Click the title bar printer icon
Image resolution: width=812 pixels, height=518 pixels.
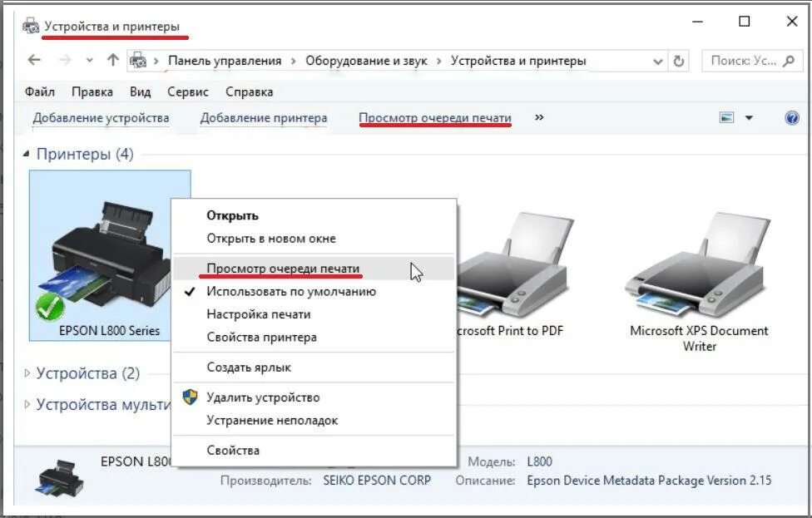[31, 26]
